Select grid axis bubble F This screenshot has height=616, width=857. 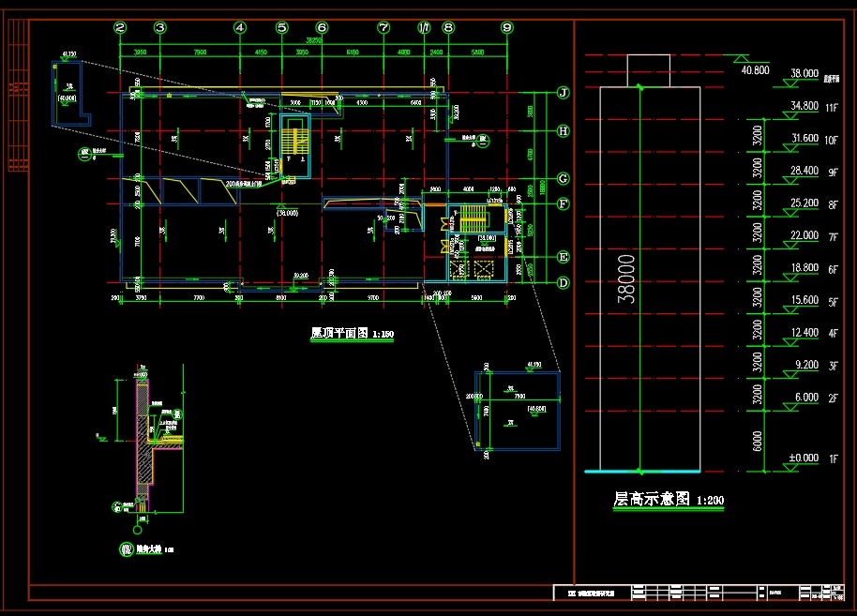click(563, 203)
